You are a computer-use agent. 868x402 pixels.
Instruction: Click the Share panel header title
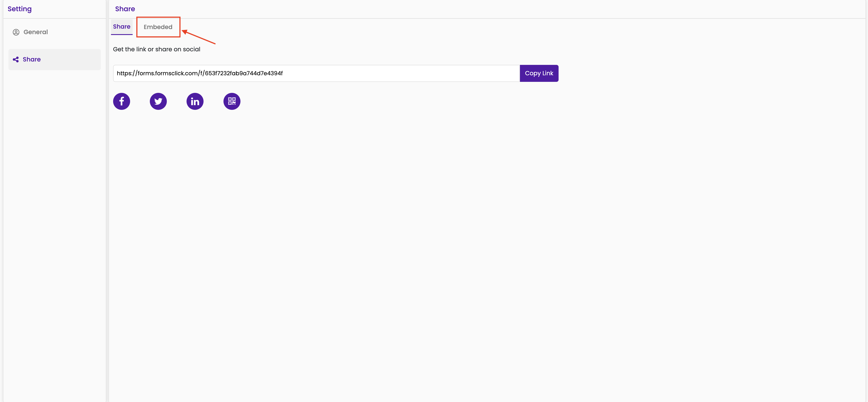tap(125, 9)
